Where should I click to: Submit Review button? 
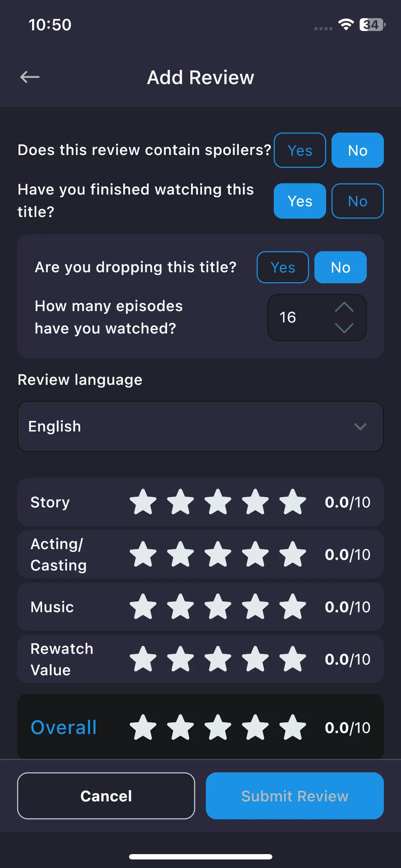(x=295, y=796)
